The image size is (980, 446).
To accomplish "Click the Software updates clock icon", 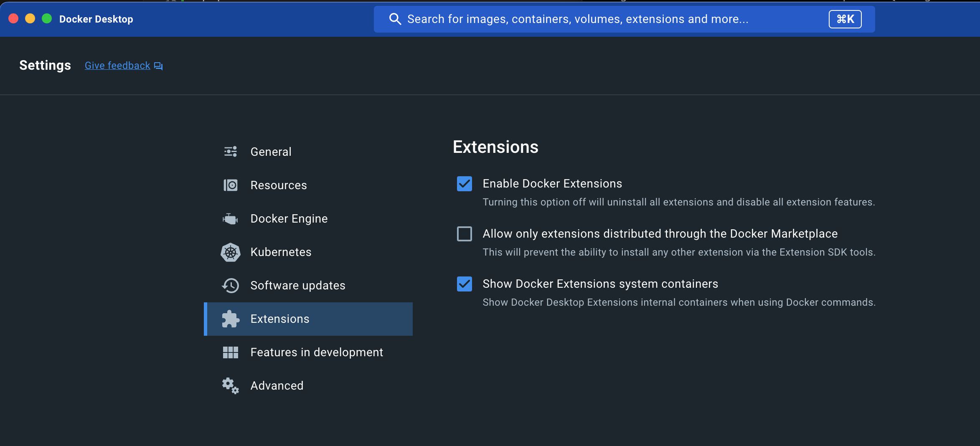I will [230, 286].
